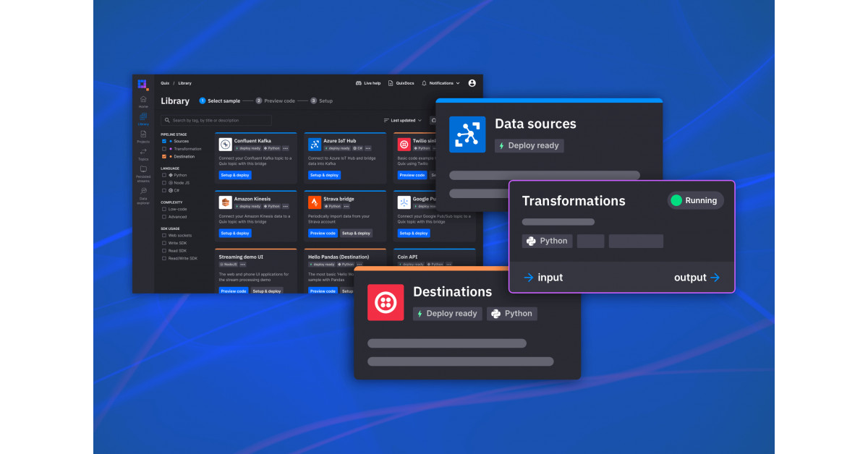Click the Confluent Kafka card icon

[x=225, y=142]
